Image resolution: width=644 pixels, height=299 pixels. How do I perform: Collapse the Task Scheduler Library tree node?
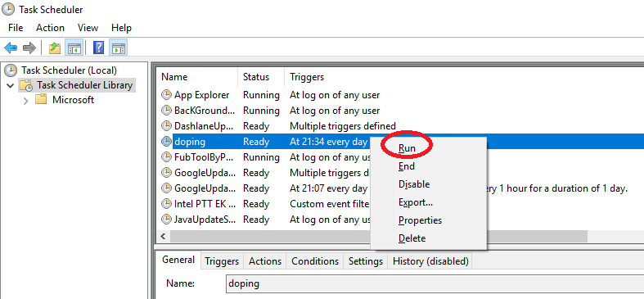coord(10,85)
